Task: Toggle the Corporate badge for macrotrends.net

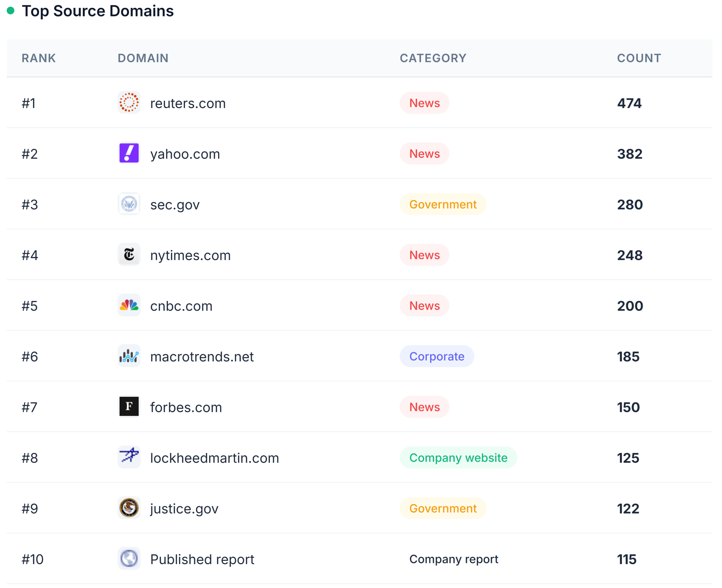Action: pyautogui.click(x=437, y=356)
